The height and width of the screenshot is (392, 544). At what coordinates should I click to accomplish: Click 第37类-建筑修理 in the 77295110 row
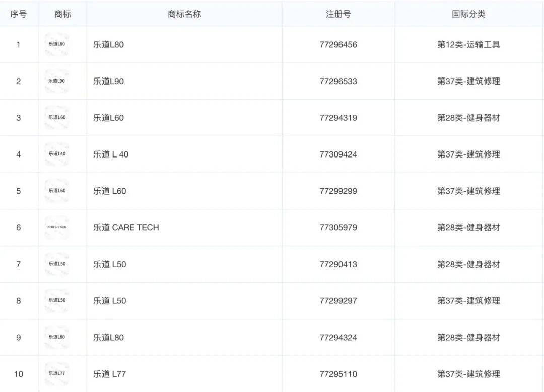point(468,374)
